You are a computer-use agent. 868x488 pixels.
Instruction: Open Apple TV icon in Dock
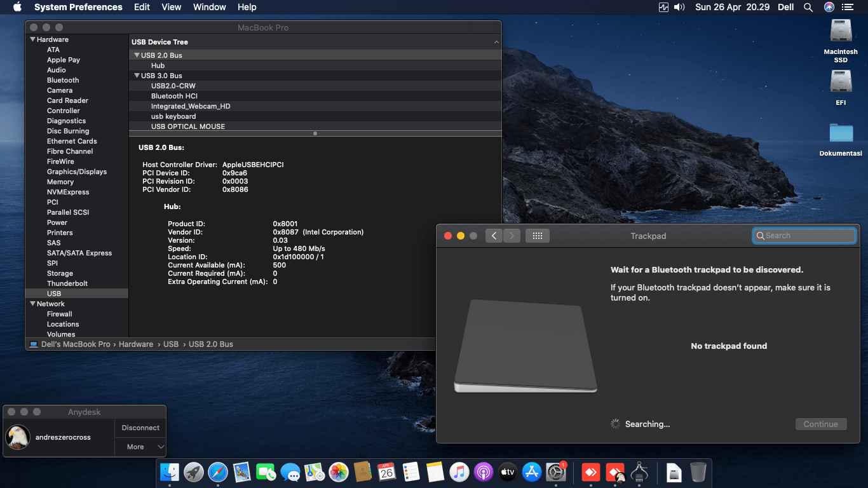pos(508,471)
